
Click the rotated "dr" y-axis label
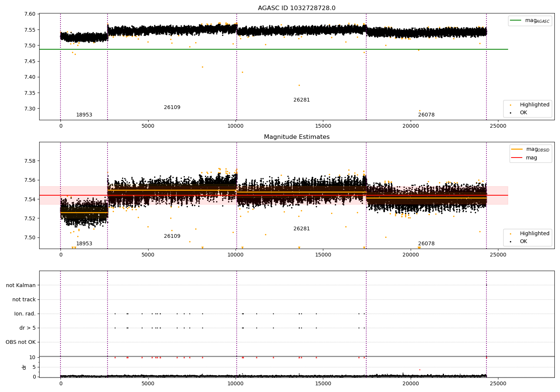(x=24, y=367)
